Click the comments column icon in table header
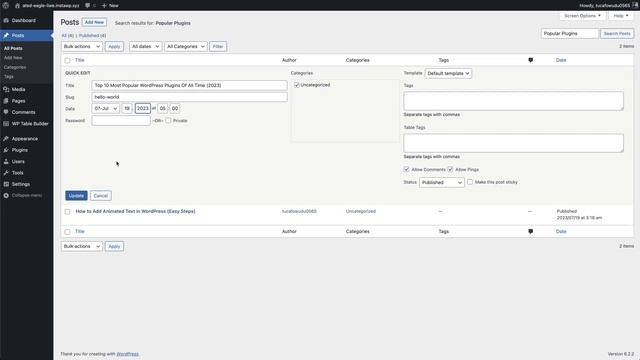This screenshot has height=360, width=640. (x=530, y=60)
